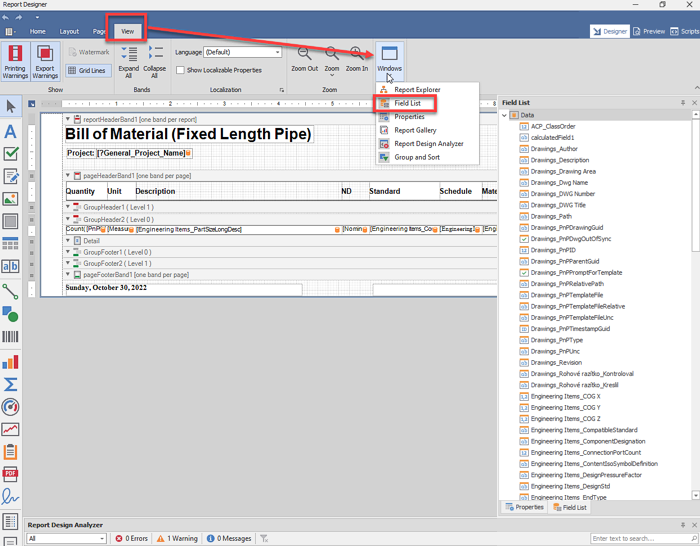This screenshot has height=546, width=700.
Task: Choose Field List from Windows menu
Action: coord(407,103)
